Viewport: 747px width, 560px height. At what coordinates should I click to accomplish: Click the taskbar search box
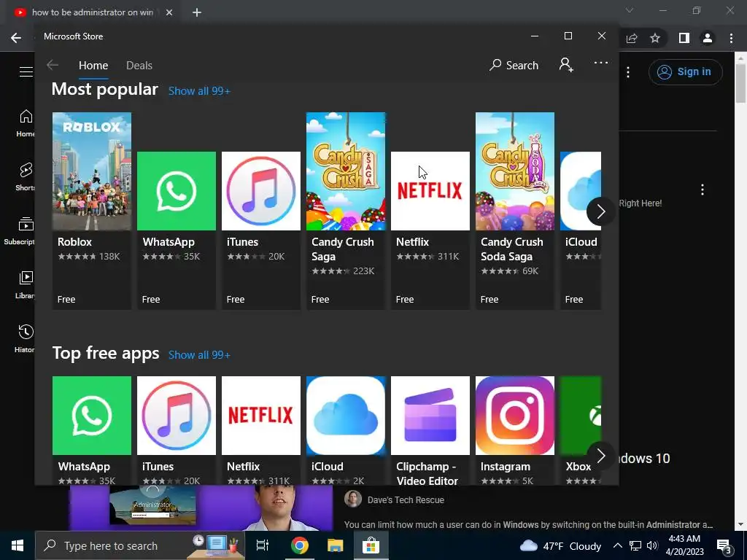pos(140,545)
